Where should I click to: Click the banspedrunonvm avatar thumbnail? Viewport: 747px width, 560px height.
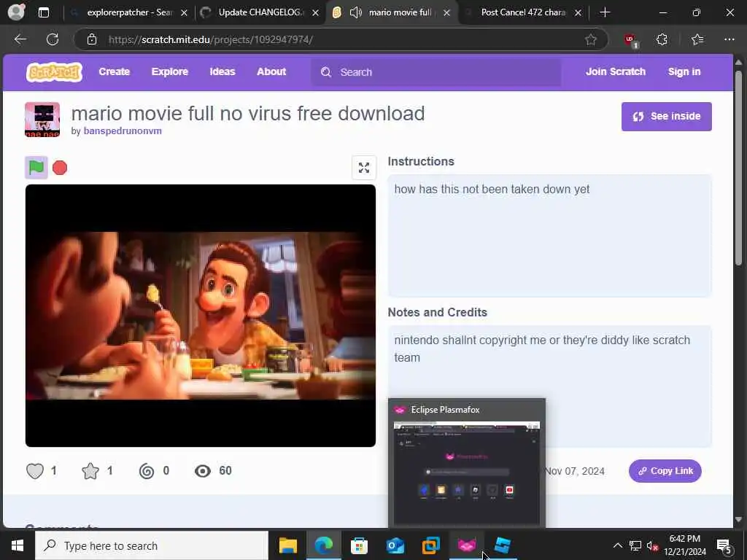42,120
